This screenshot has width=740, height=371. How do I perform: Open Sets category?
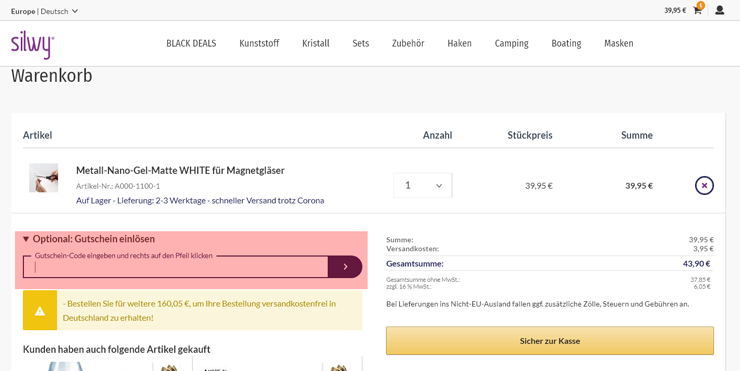[x=361, y=43]
